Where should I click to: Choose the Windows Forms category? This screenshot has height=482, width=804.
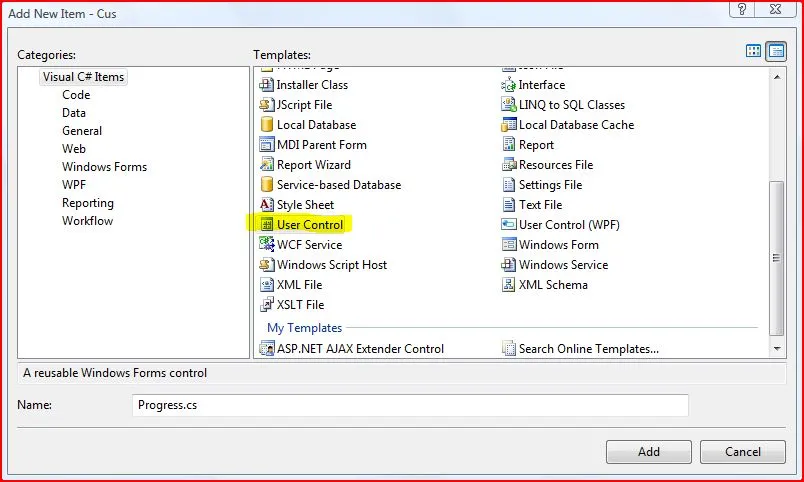104,167
